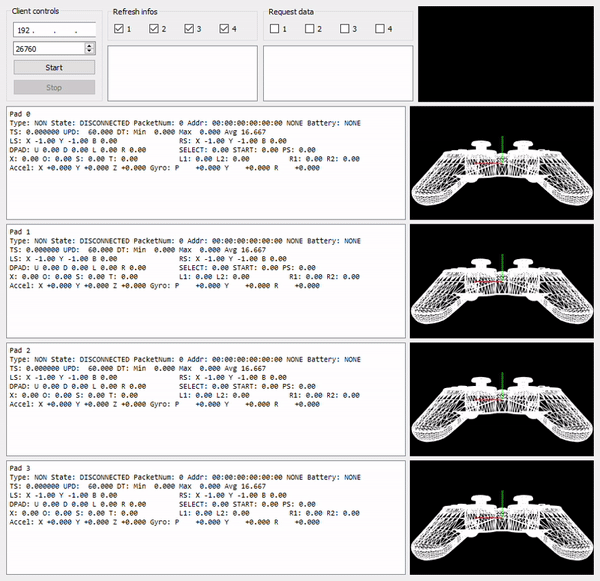
Task: Click the Pad 0 controller wireframe view
Action: pyautogui.click(x=502, y=163)
